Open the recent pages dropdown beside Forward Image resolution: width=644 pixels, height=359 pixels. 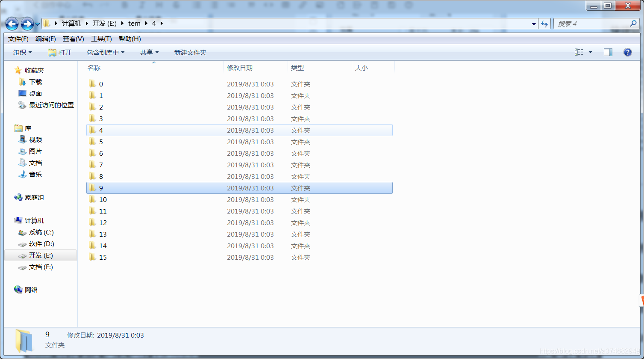(37, 24)
